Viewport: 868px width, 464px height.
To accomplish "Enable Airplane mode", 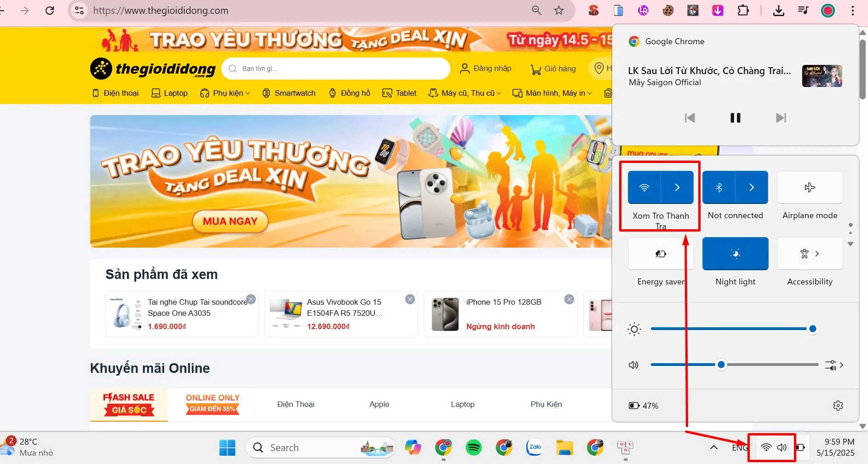I will coord(810,187).
